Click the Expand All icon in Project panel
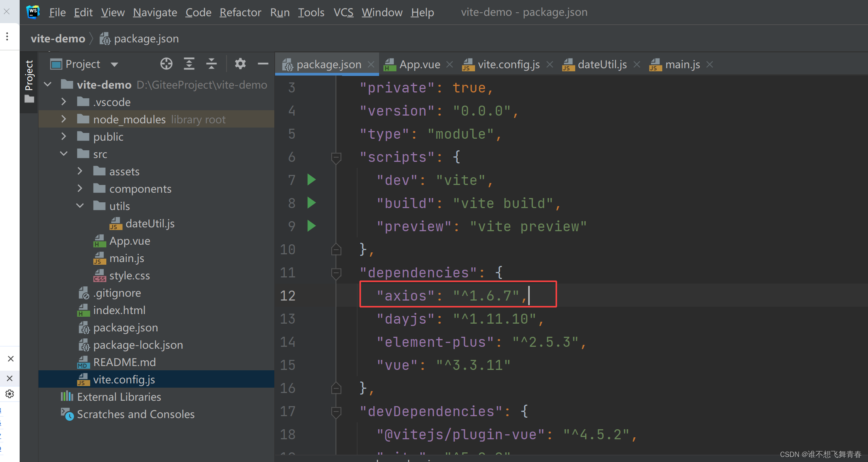868x462 pixels. coord(189,64)
